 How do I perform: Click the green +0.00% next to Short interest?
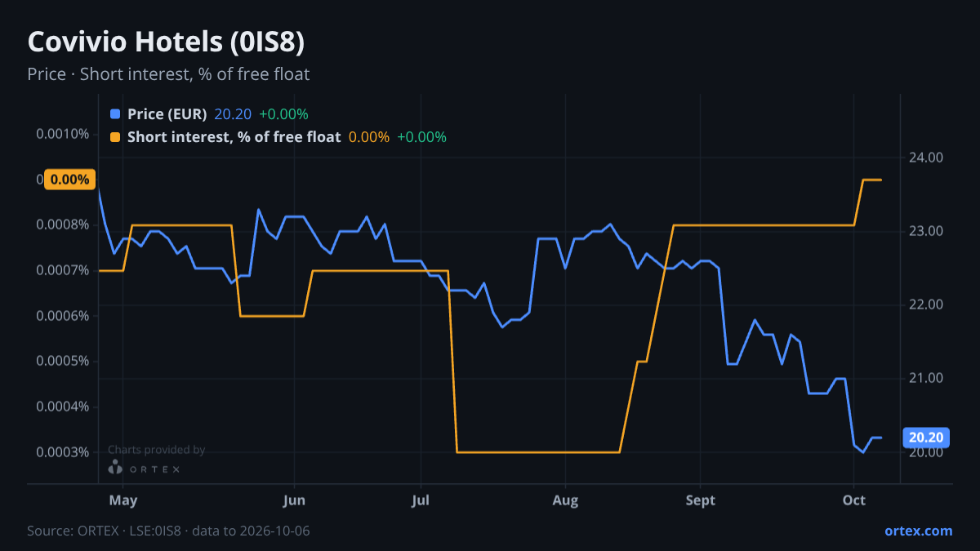(421, 137)
